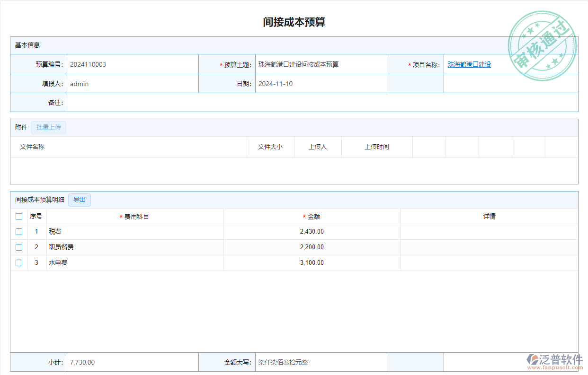Click the 文件名称 column header in attachments
The image size is (588, 375).
[x=32, y=147]
